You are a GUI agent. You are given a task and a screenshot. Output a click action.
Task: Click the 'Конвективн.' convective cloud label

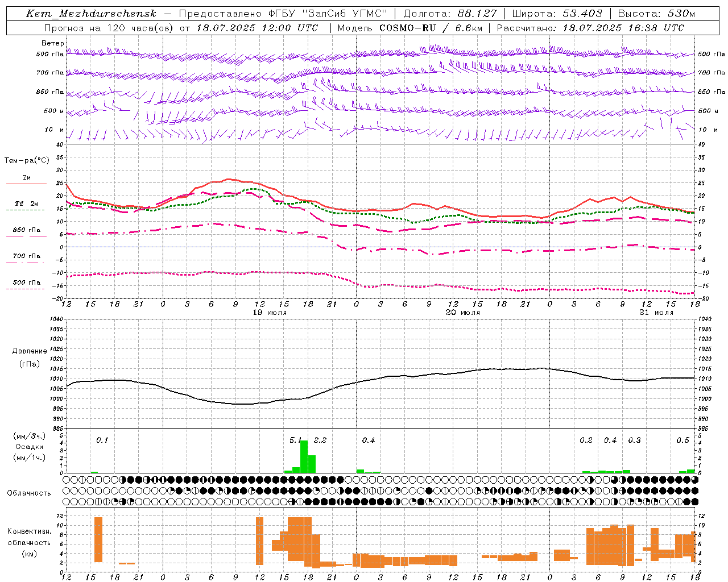click(29, 531)
